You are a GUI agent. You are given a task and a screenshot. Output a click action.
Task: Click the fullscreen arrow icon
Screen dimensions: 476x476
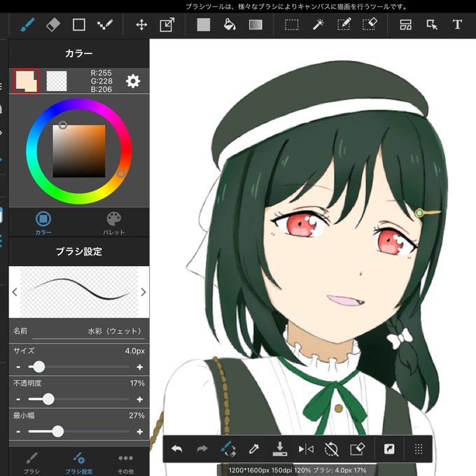(x=389, y=449)
